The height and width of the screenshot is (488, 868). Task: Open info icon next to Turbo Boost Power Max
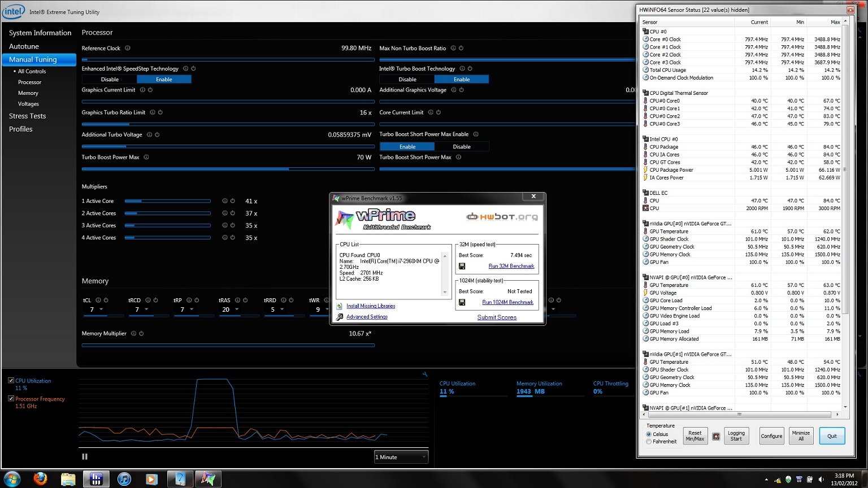146,157
